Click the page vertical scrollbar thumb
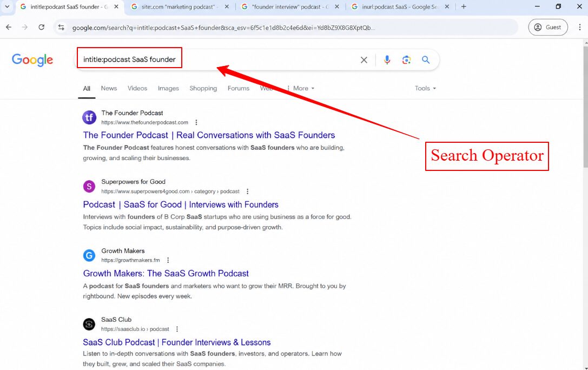This screenshot has width=588, height=370. click(585, 106)
